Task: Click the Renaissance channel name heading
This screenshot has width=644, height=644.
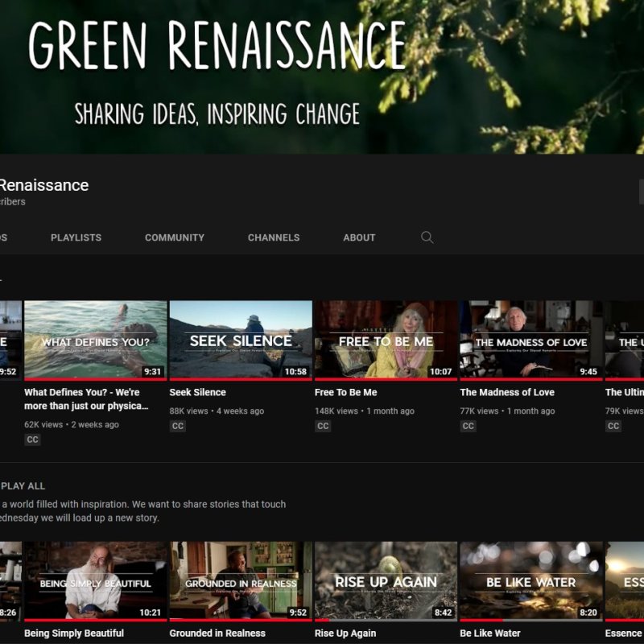Action: 43,185
